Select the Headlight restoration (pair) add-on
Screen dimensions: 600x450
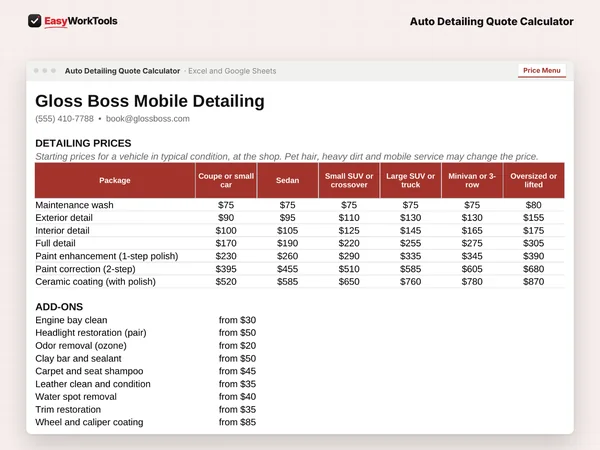(91, 333)
